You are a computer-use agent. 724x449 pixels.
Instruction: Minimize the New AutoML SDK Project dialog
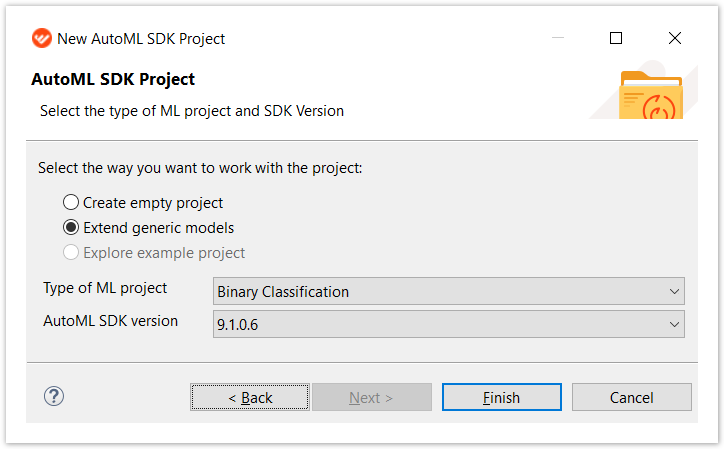pyautogui.click(x=558, y=38)
